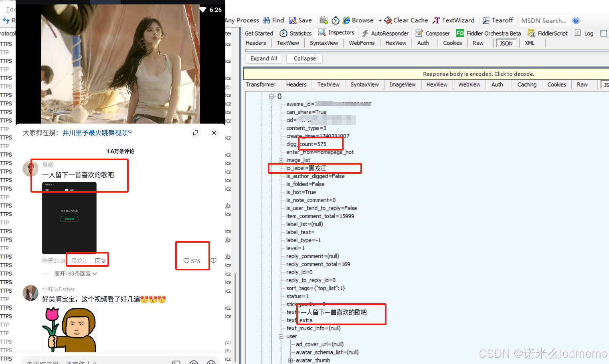This screenshot has width=609, height=364.
Task: Click the Composer pencil icon
Action: click(x=419, y=33)
